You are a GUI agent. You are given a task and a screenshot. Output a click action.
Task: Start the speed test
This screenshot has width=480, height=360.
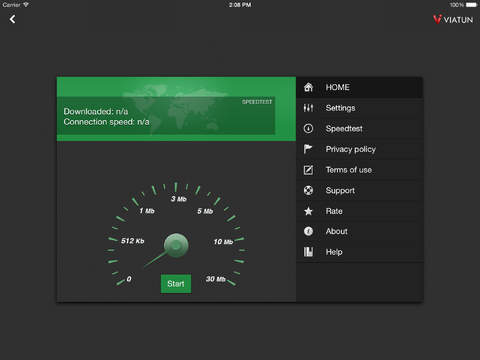[176, 284]
